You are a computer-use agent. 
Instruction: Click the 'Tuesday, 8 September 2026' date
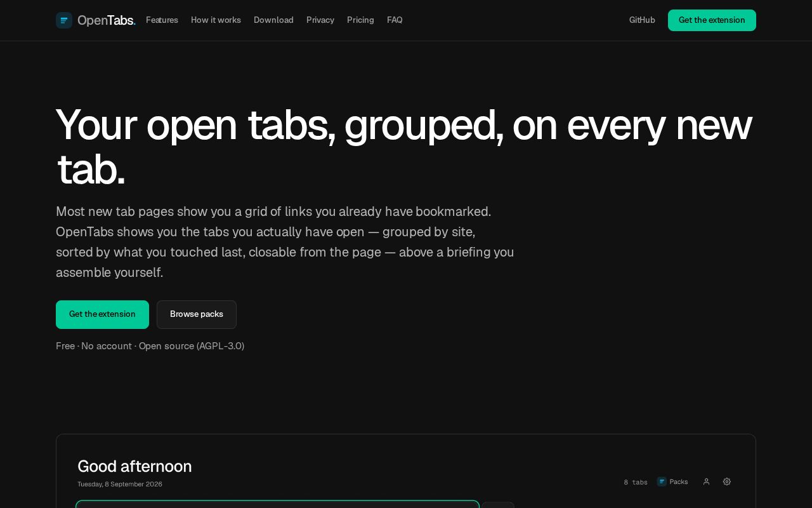pyautogui.click(x=120, y=484)
